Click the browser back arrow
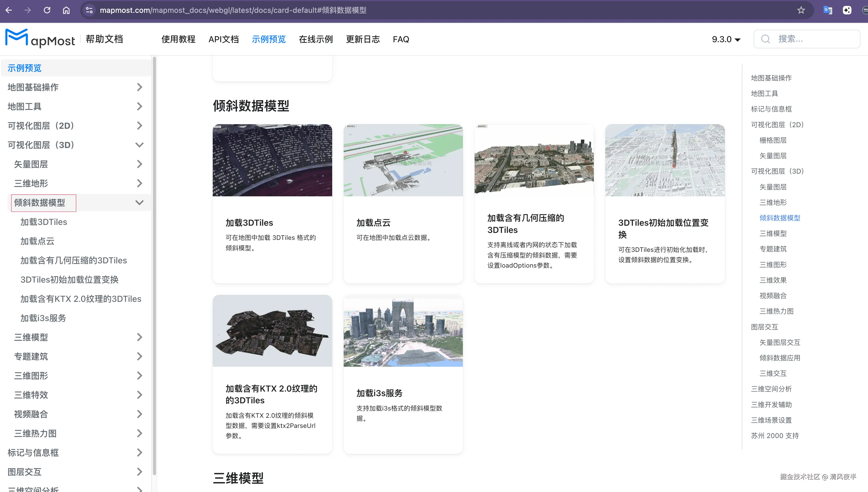Image resolution: width=868 pixels, height=492 pixels. point(9,10)
